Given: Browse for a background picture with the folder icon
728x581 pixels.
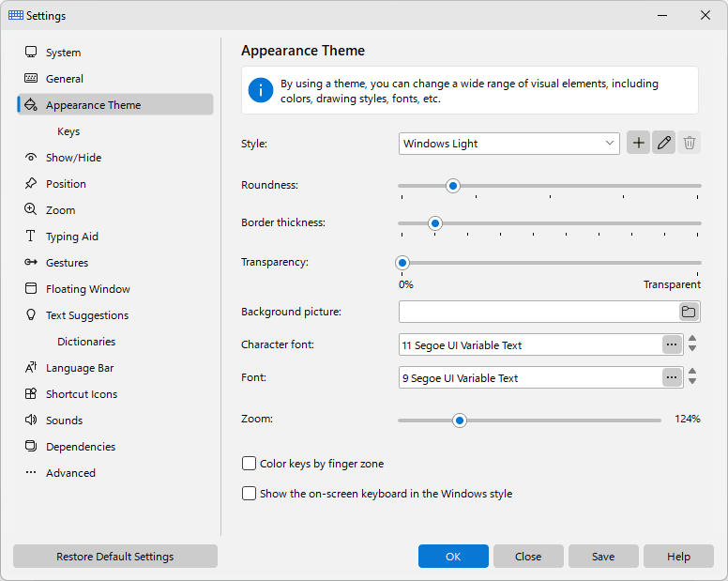Looking at the screenshot, I should (689, 312).
